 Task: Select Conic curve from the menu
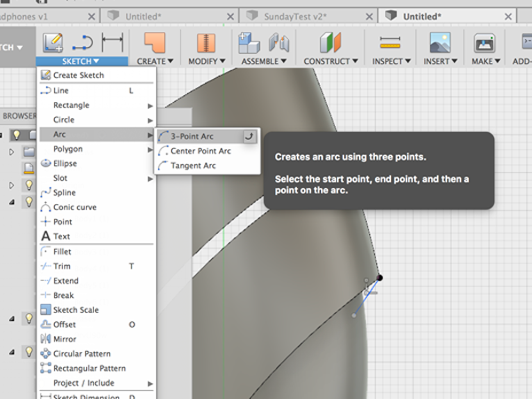click(97, 207)
